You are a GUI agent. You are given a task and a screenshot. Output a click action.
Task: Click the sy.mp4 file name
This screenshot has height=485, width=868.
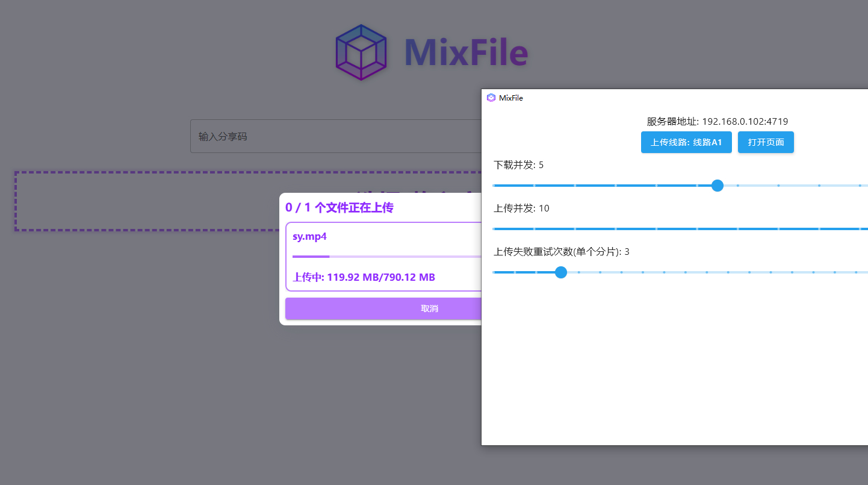309,236
